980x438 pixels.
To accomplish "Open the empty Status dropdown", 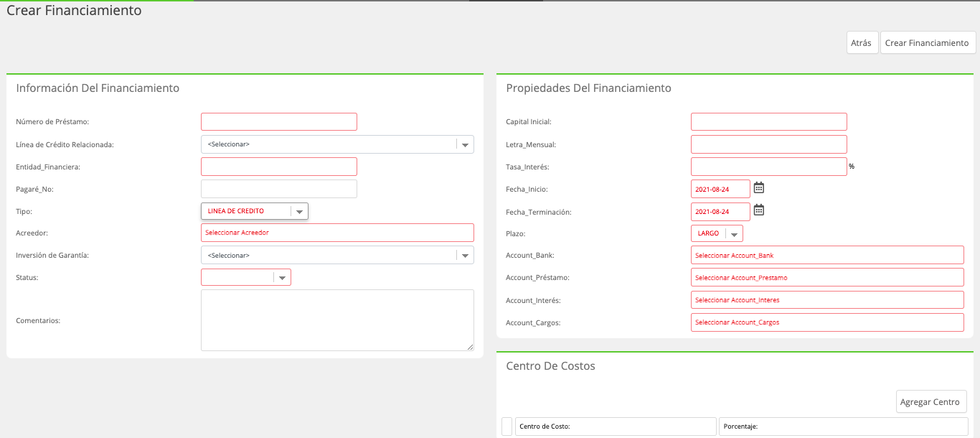I will (x=246, y=277).
